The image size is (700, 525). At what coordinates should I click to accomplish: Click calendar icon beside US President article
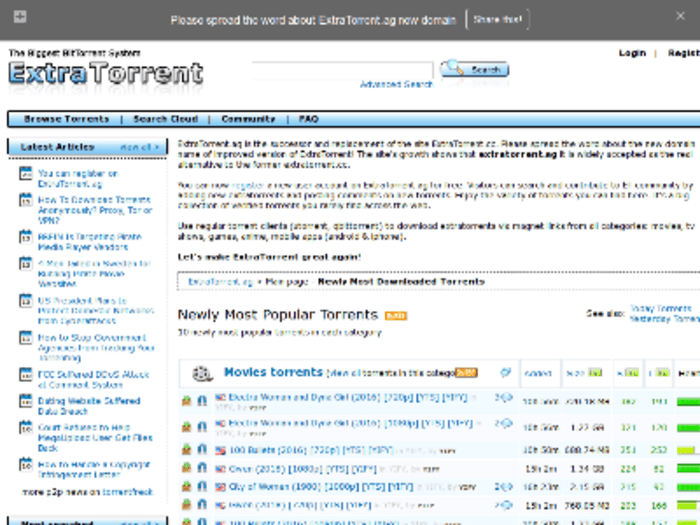click(x=26, y=300)
